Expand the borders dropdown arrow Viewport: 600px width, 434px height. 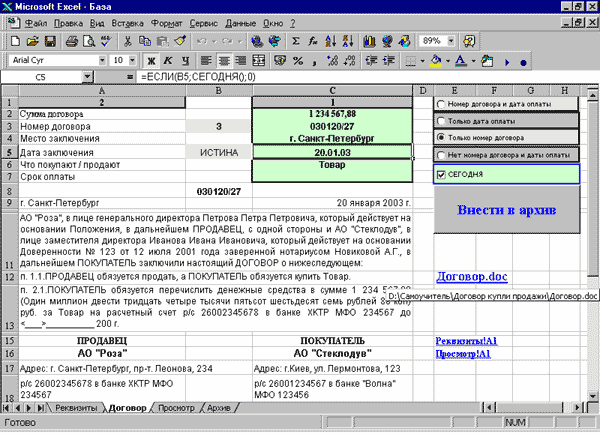(422, 61)
